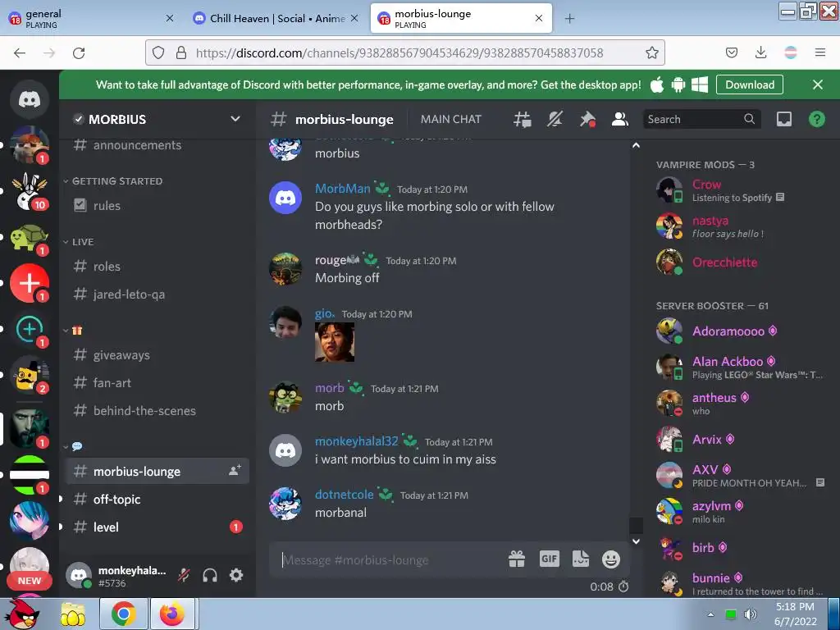The image size is (840, 630).
Task: Open the rabbit server with 10 badge
Action: 30,191
